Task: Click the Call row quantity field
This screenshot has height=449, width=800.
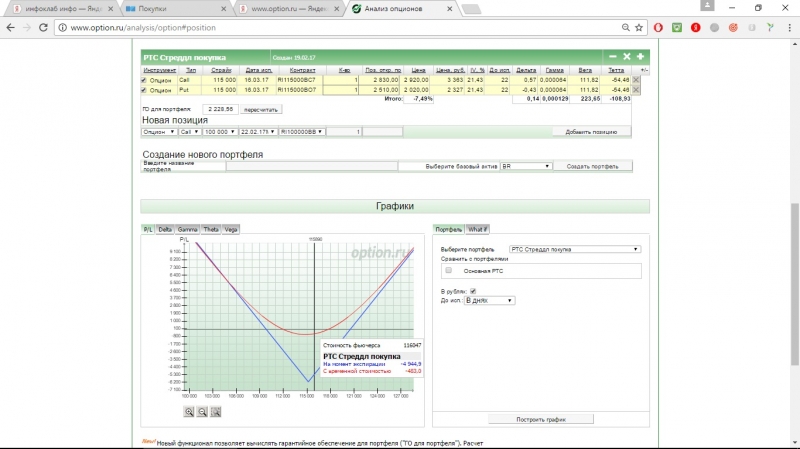Action: pyautogui.click(x=341, y=80)
